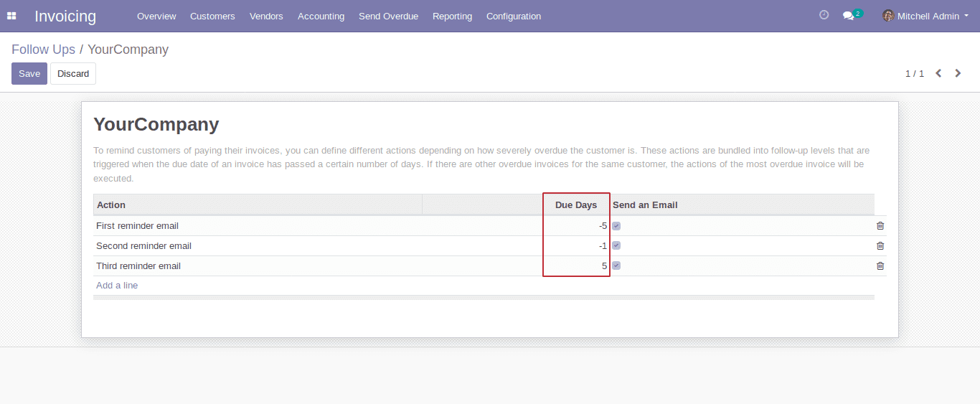Open the apps grid menu icon
The image size is (980, 404).
point(11,16)
